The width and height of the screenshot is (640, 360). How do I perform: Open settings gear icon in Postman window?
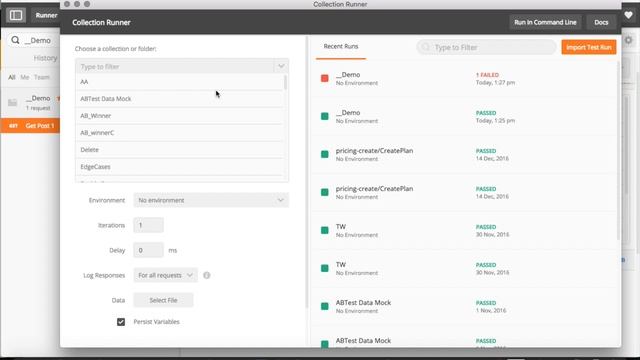pyautogui.click(x=629, y=40)
